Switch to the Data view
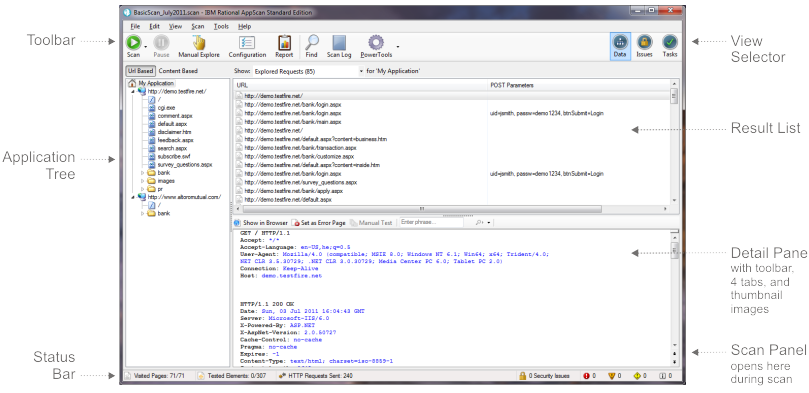Image resolution: width=809 pixels, height=393 pixels. click(x=620, y=46)
